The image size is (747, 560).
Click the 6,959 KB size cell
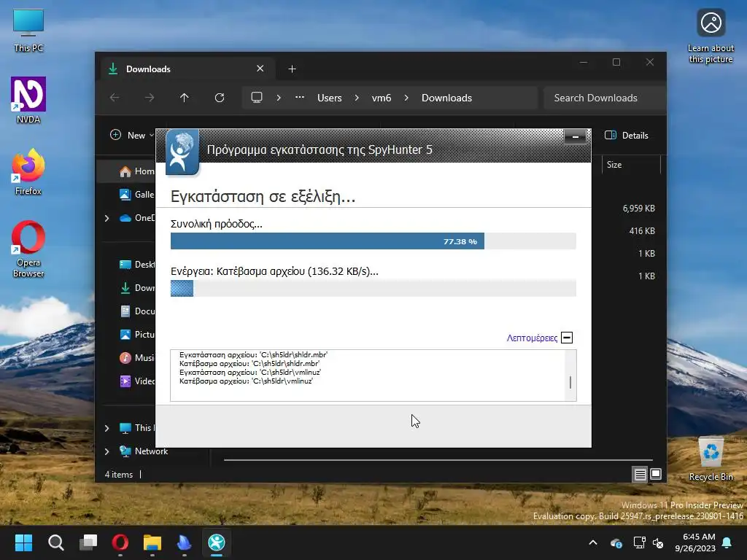[x=638, y=209]
